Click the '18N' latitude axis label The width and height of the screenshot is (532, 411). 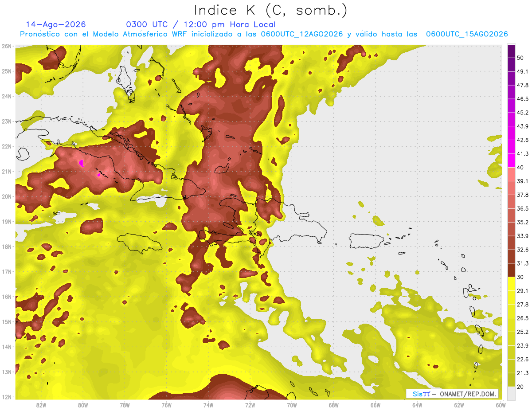[x=7, y=247]
